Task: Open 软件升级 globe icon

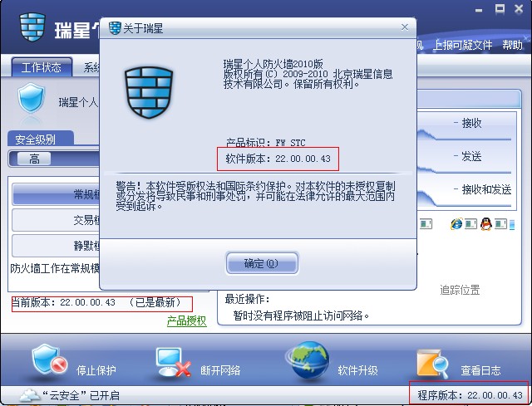Action: pos(308,360)
